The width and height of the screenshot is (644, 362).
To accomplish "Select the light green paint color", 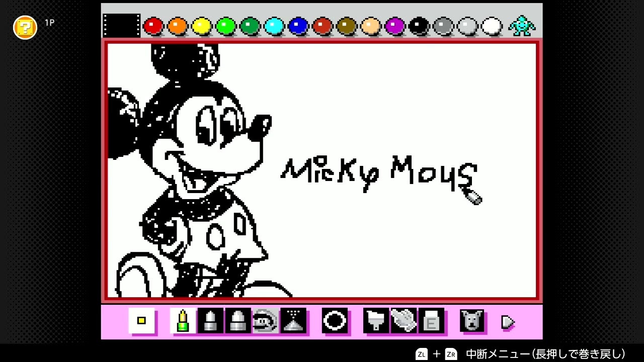I will coord(226,26).
